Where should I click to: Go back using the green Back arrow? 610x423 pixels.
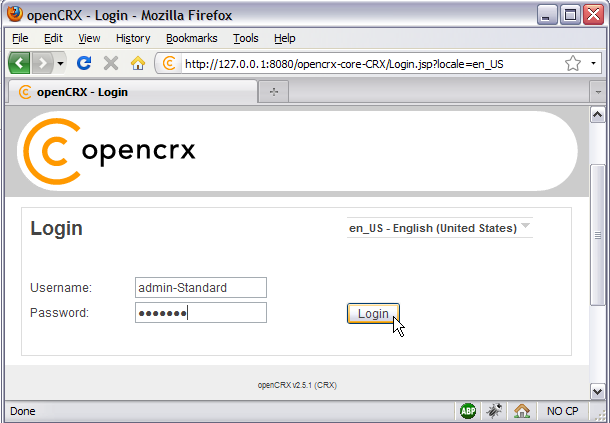point(19,63)
